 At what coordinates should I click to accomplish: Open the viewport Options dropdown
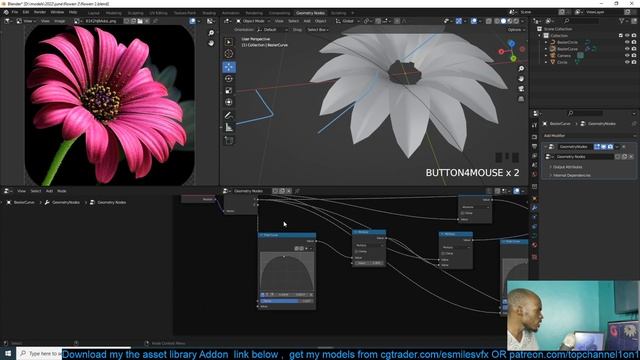point(516,30)
